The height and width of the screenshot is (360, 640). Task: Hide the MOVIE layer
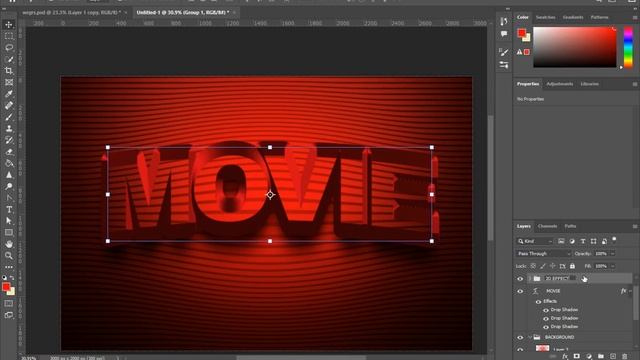click(x=520, y=291)
